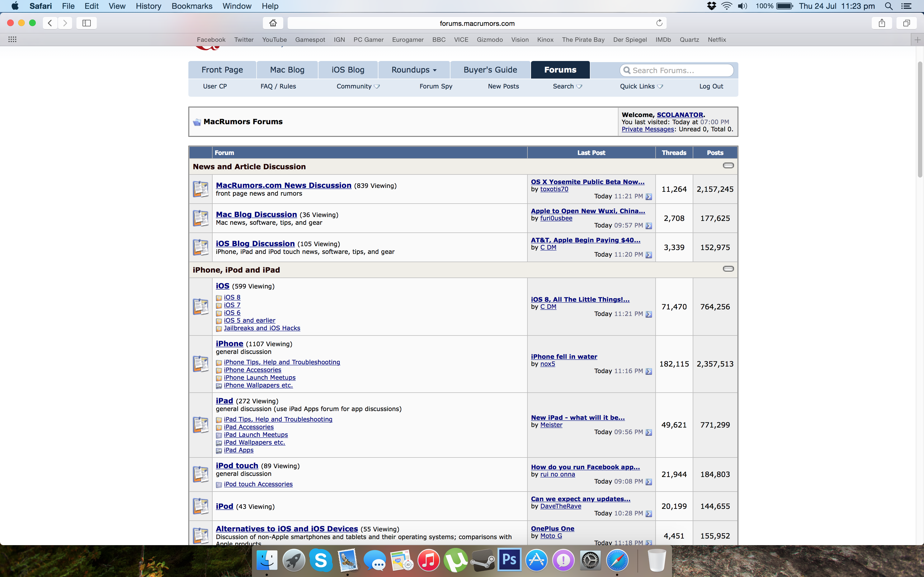
Task: Open the Community dropdown menu
Action: pos(358,86)
